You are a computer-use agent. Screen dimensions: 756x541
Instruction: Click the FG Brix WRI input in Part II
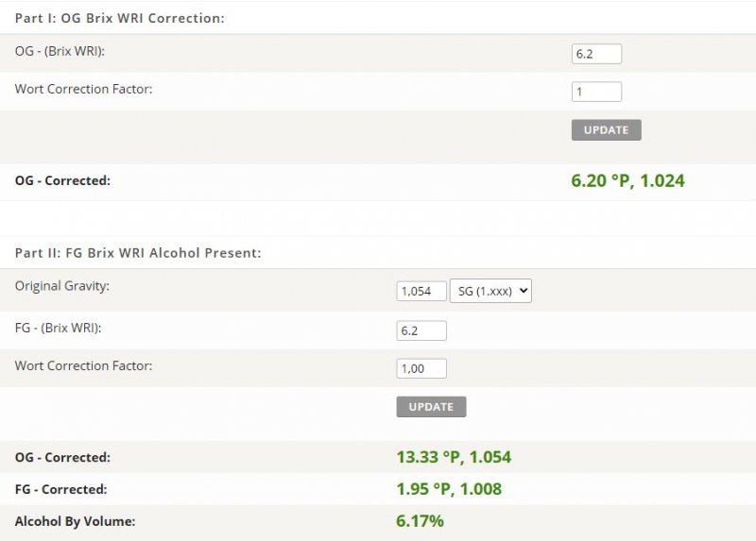pos(421,330)
